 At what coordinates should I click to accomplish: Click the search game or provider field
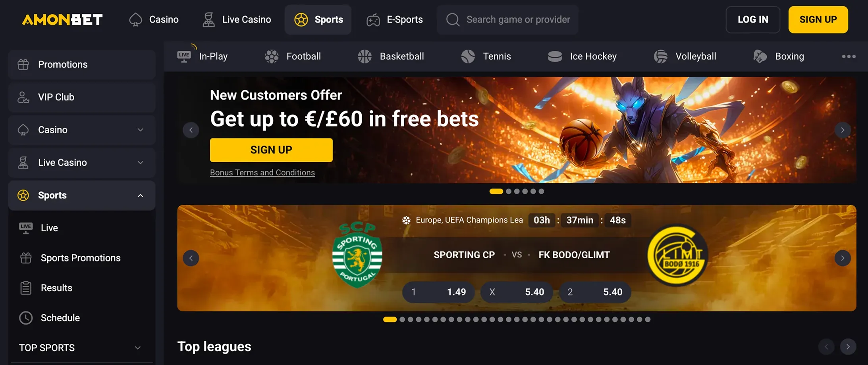pyautogui.click(x=507, y=19)
